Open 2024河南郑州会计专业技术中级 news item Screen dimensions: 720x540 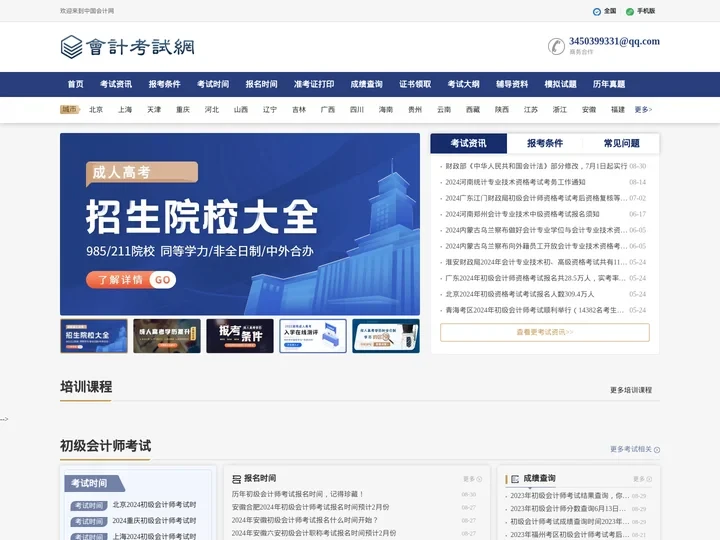coord(522,214)
